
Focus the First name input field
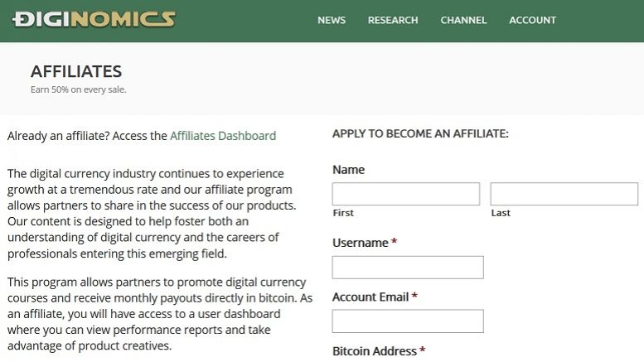point(406,194)
